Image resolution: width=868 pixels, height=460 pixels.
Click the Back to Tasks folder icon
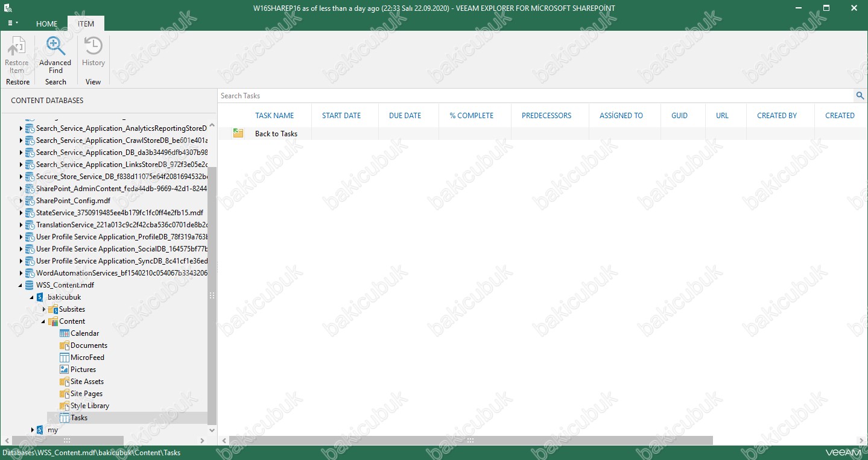point(238,133)
